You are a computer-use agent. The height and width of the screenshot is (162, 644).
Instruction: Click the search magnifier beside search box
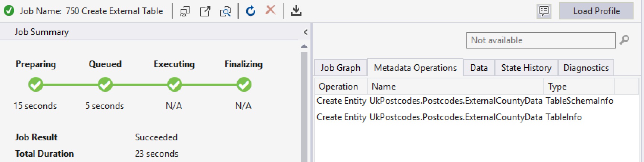[624, 40]
